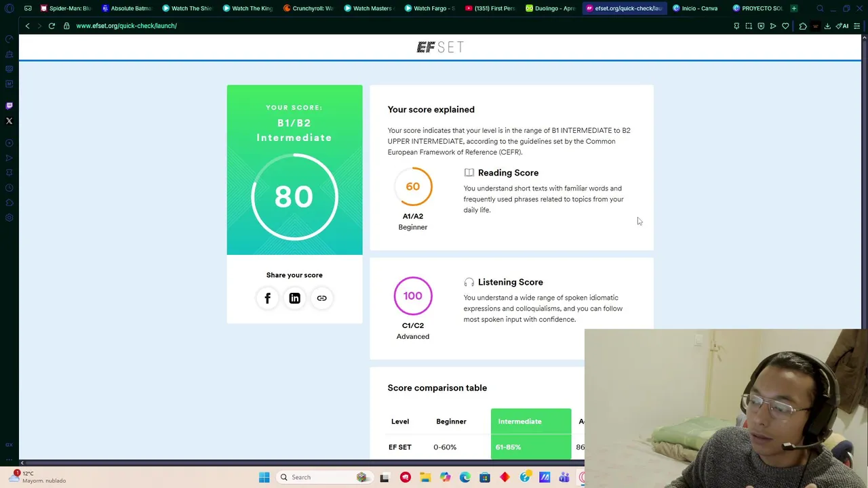This screenshot has height=488, width=868.
Task: Click the 'Your score explained' heading
Action: 431,110
